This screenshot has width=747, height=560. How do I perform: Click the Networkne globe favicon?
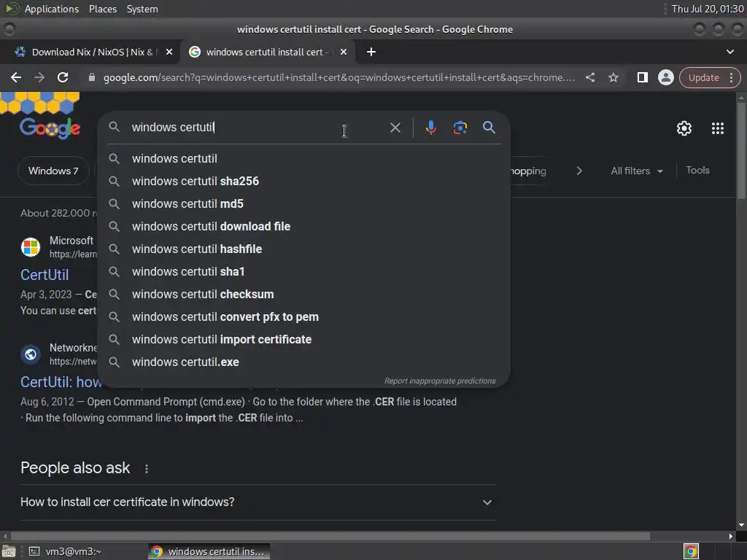pyautogui.click(x=31, y=354)
